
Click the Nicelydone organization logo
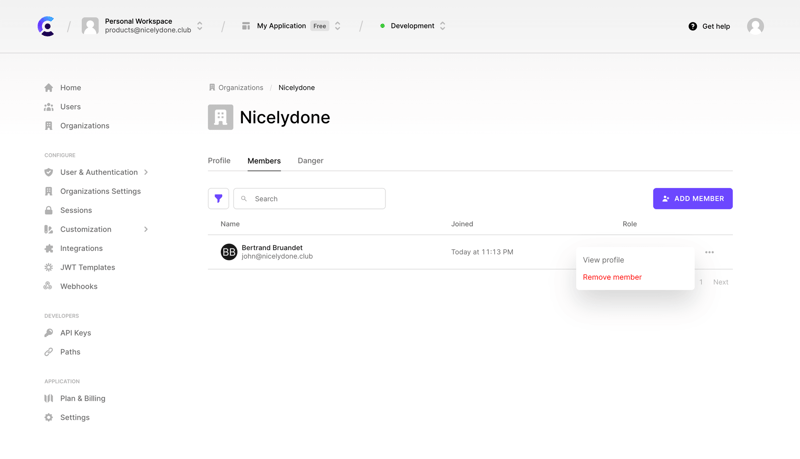click(220, 117)
